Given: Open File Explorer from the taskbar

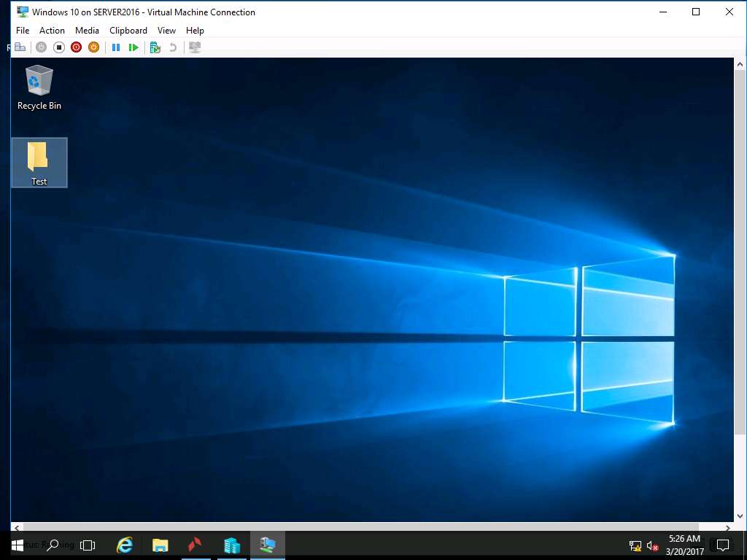Looking at the screenshot, I should [160, 545].
